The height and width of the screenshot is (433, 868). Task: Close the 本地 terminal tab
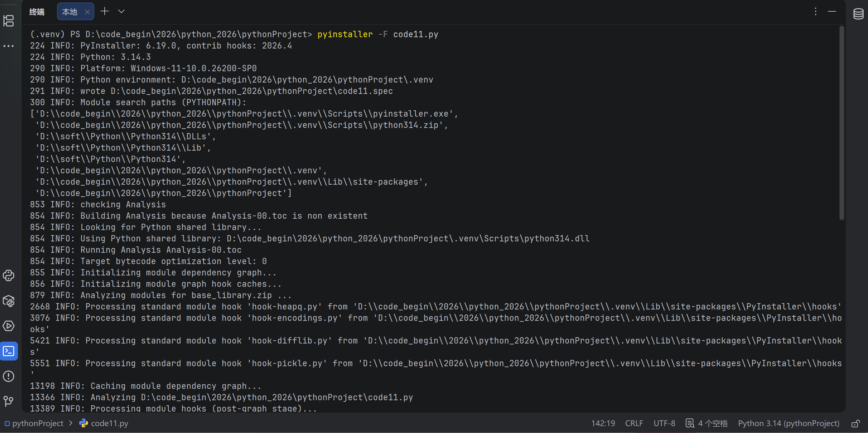coord(87,12)
